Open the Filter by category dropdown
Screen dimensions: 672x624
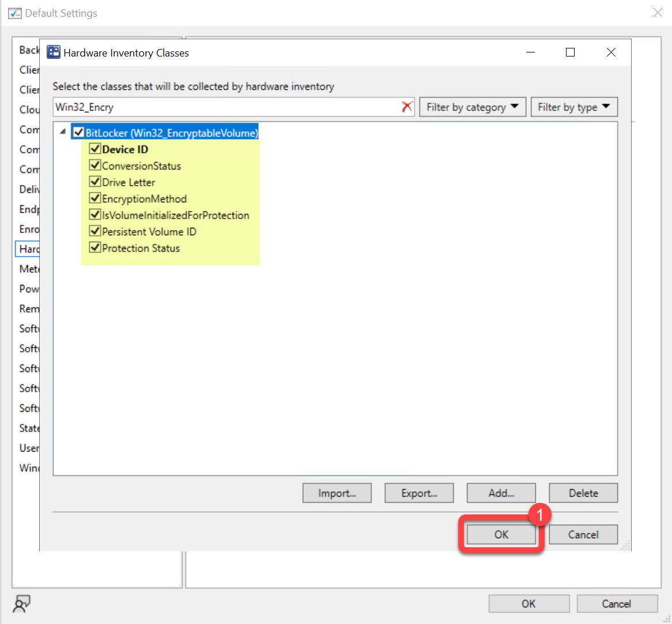pyautogui.click(x=472, y=107)
